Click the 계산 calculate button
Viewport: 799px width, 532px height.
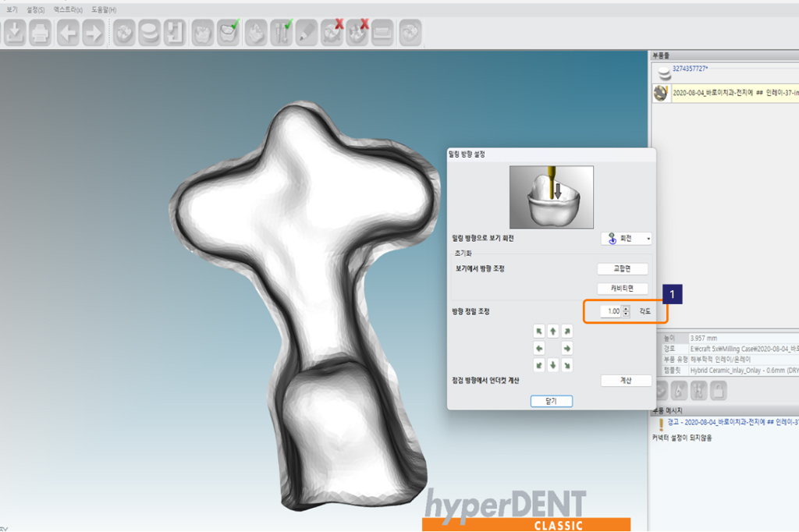(625, 381)
